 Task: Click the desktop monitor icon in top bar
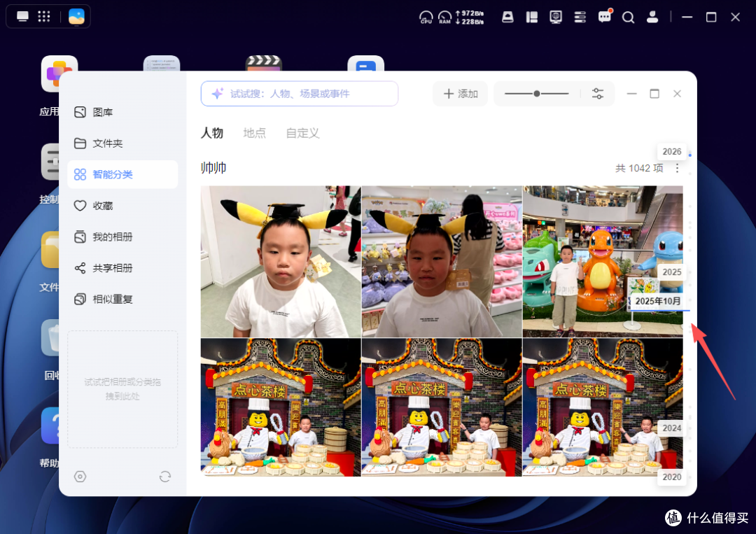click(22, 17)
